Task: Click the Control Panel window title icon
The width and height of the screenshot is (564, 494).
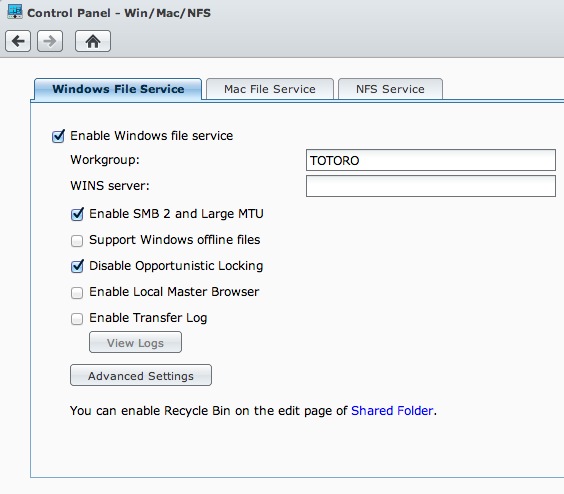Action: click(x=15, y=12)
